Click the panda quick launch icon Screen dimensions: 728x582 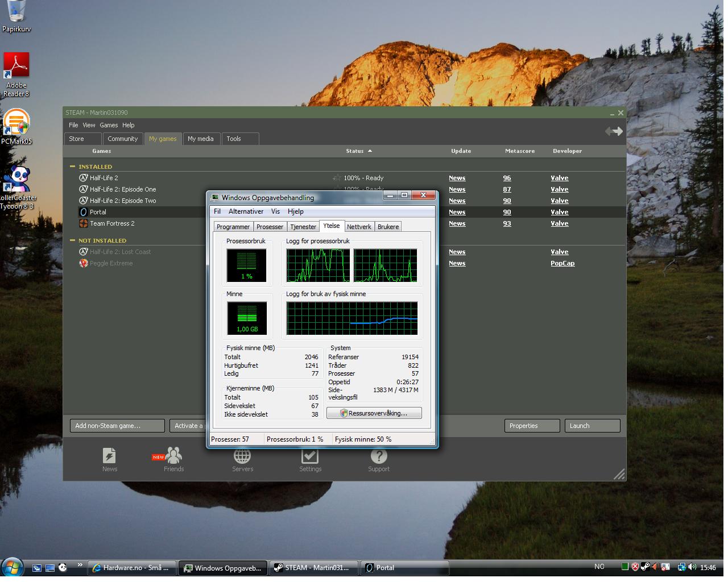click(63, 567)
